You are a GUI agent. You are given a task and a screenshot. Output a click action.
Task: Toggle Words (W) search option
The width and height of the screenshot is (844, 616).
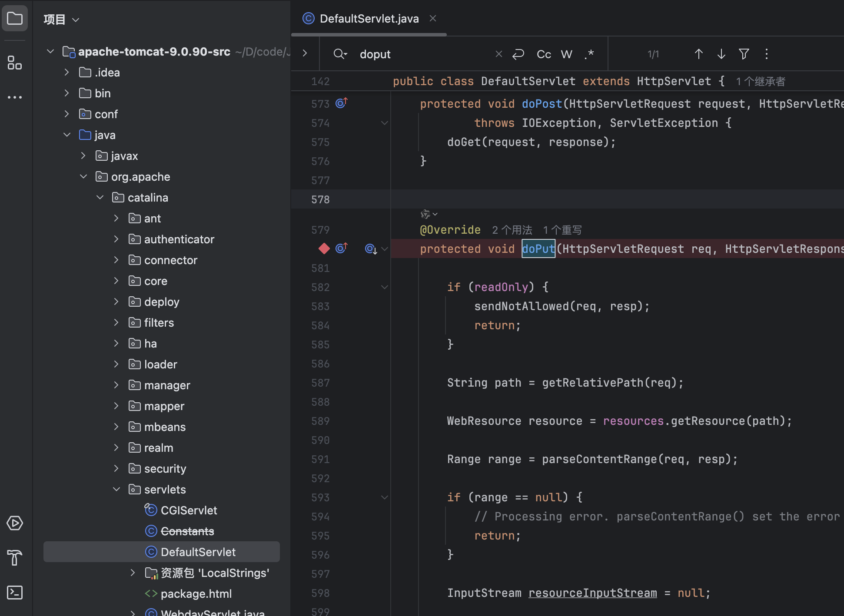pos(566,54)
